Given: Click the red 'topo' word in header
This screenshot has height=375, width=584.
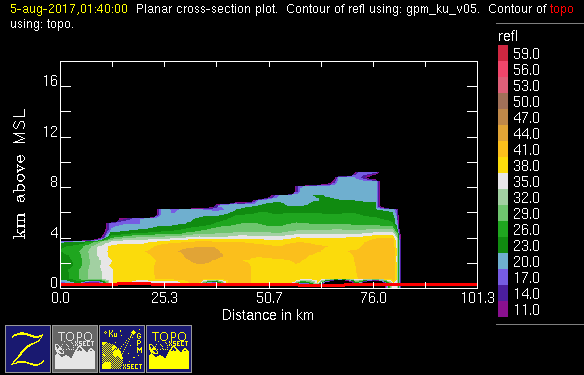Looking at the screenshot, I should coord(562,9).
